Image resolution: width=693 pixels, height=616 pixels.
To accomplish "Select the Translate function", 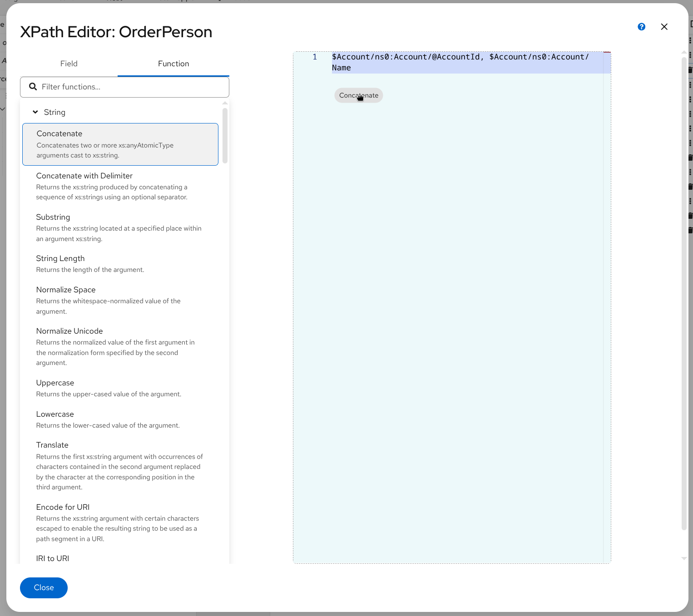I will (x=120, y=466).
